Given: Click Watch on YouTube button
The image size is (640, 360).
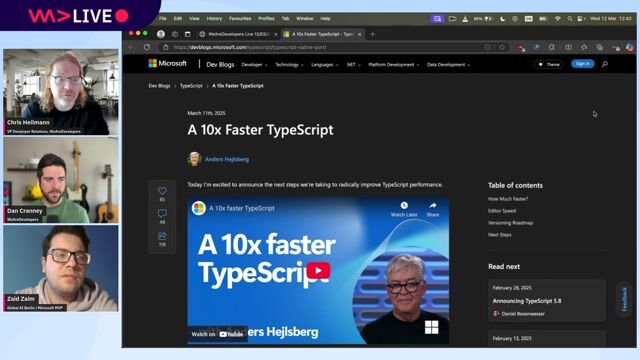Looking at the screenshot, I should tap(217, 334).
